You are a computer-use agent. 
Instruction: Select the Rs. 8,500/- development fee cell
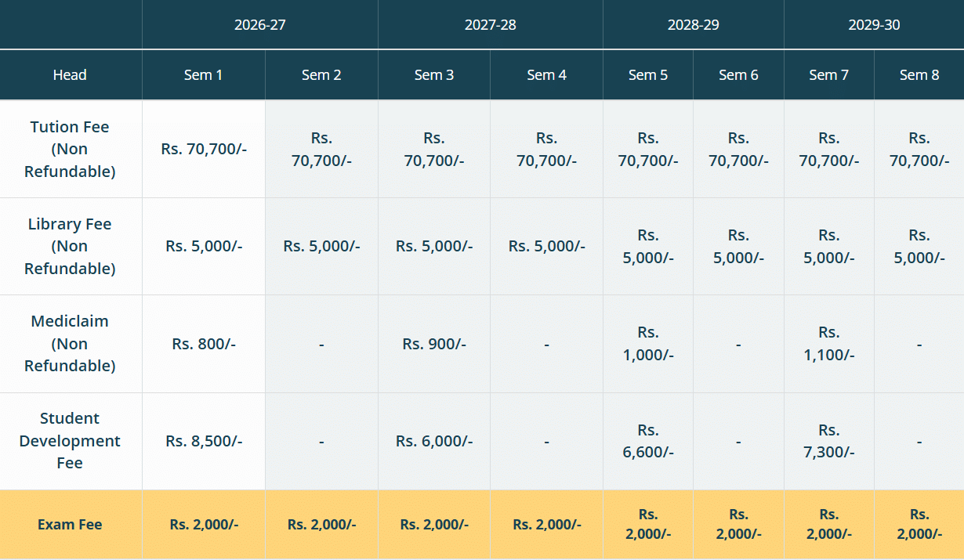204,441
